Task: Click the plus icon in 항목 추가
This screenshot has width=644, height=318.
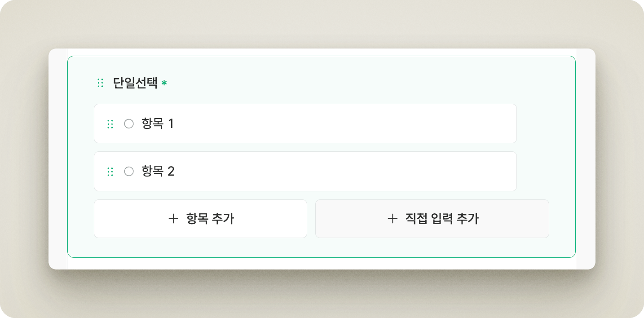Action: pos(173,219)
